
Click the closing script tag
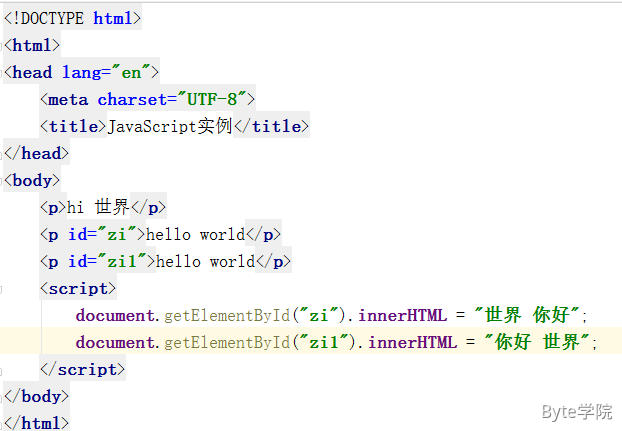(82, 369)
